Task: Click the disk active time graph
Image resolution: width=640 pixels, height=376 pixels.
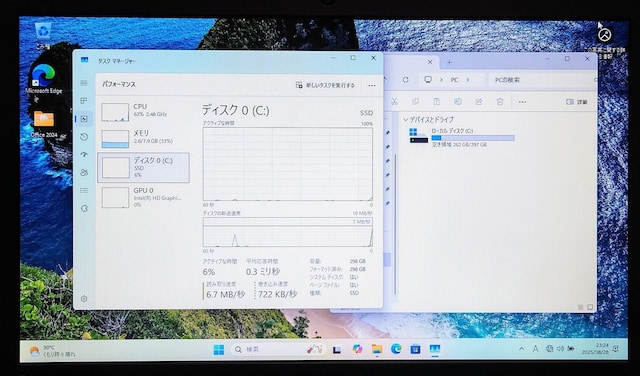Action: tap(288, 164)
